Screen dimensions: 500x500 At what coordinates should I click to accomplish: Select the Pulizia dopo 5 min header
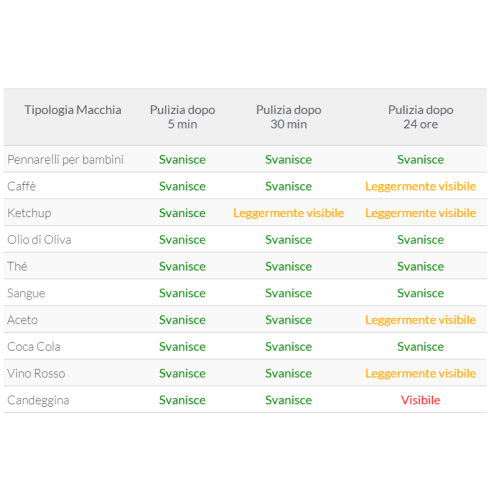click(182, 117)
